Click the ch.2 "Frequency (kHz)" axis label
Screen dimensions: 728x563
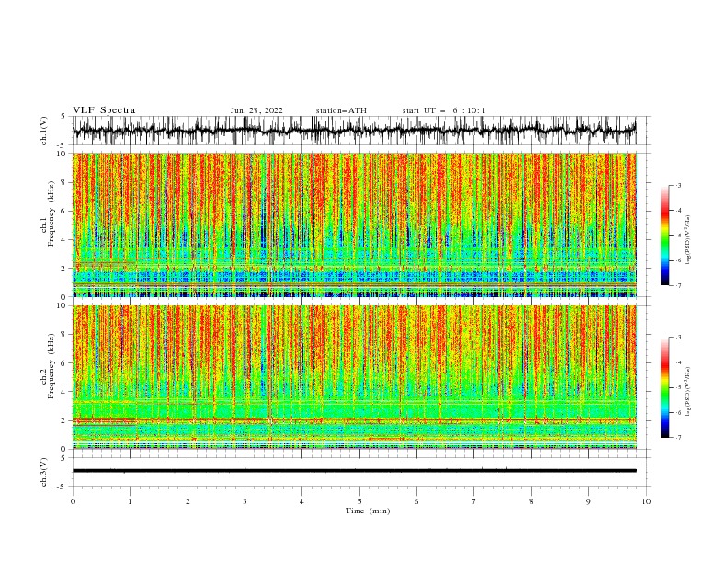[x=51, y=366]
